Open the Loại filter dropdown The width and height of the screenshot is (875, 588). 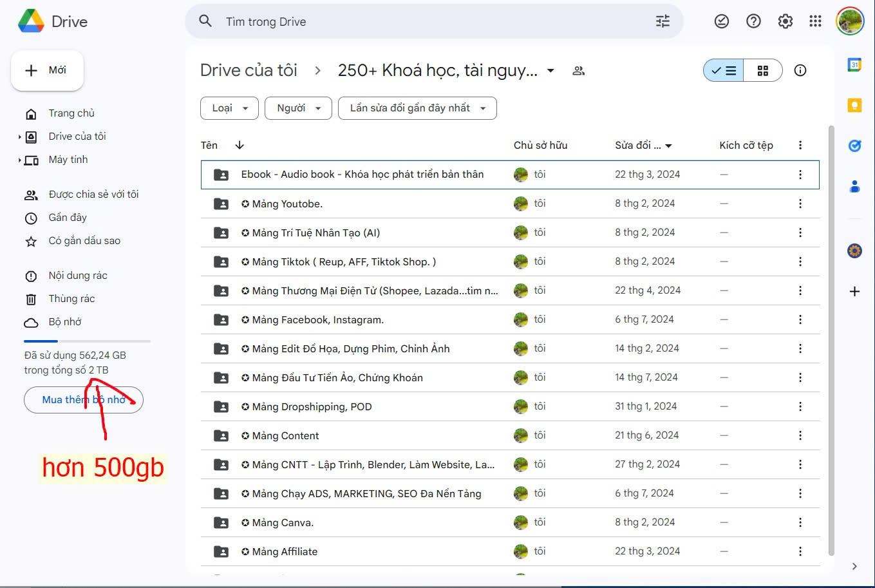click(230, 108)
